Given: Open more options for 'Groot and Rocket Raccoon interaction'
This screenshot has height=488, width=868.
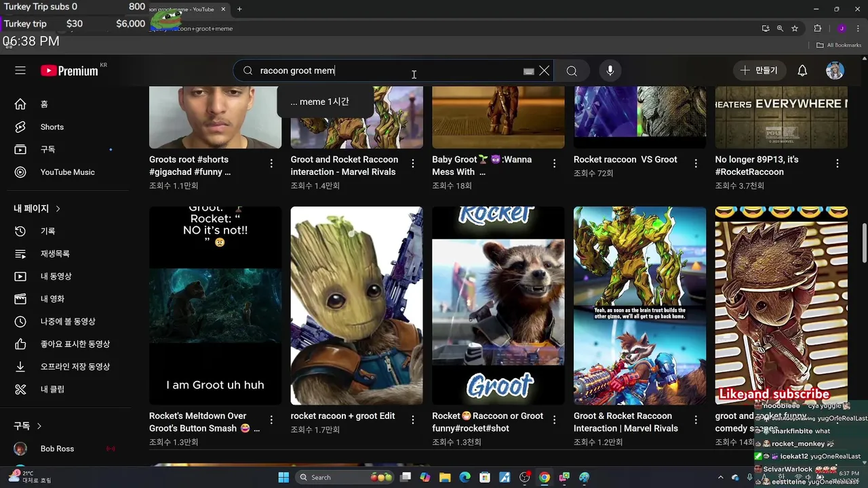Looking at the screenshot, I should pos(413,163).
